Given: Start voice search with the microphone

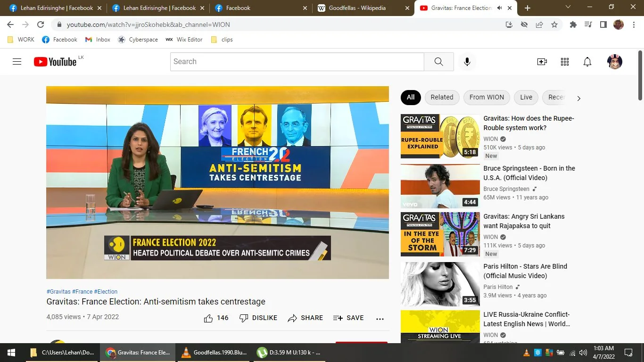Looking at the screenshot, I should (x=467, y=62).
